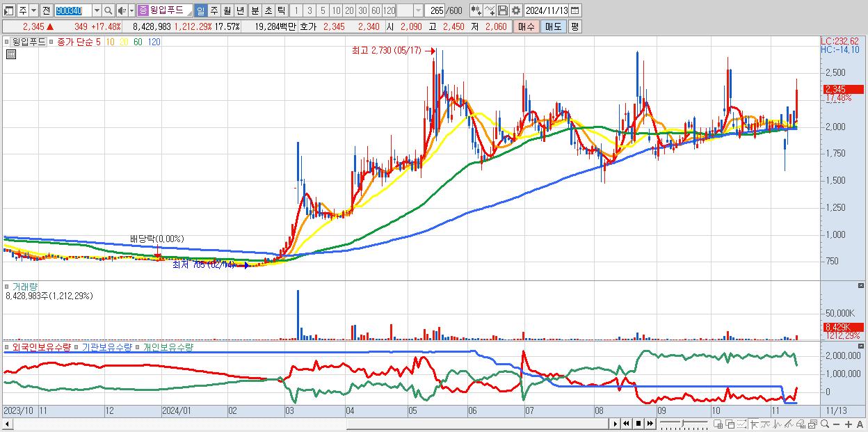
Task: Edit the date field 2024/11/13
Action: (546, 10)
